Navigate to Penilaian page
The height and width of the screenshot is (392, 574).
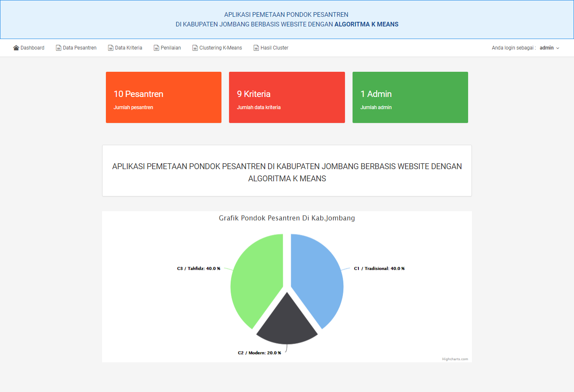pos(167,48)
